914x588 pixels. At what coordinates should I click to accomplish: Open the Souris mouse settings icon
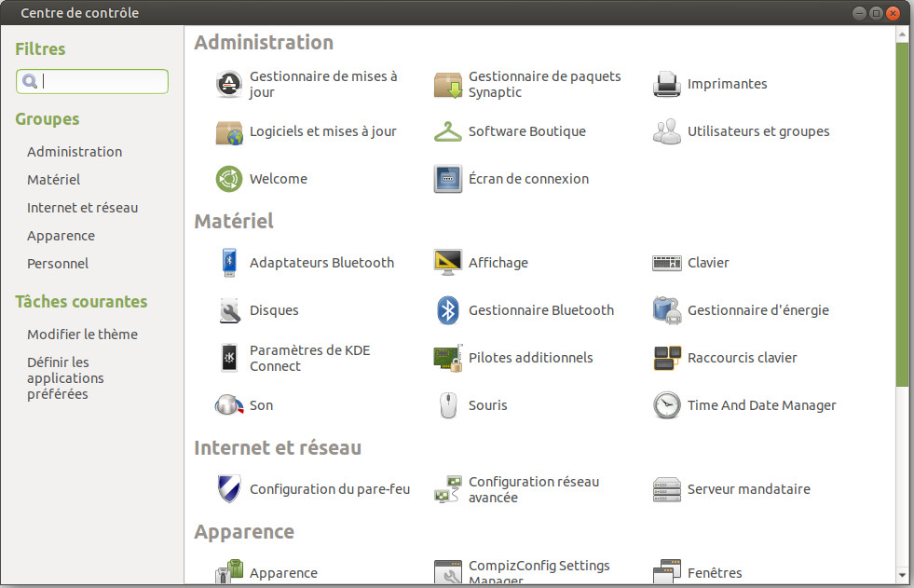tap(447, 405)
